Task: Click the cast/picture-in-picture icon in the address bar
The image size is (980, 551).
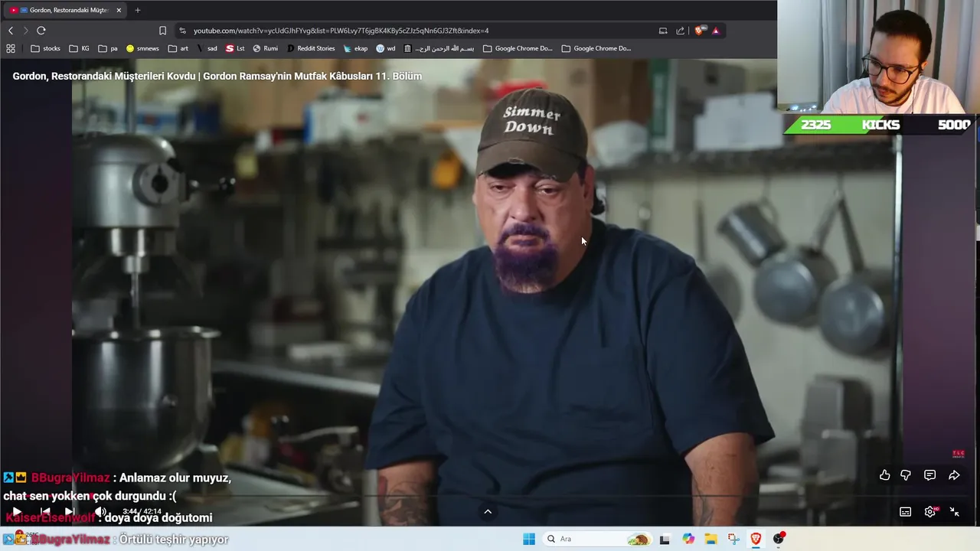Action: tap(663, 31)
